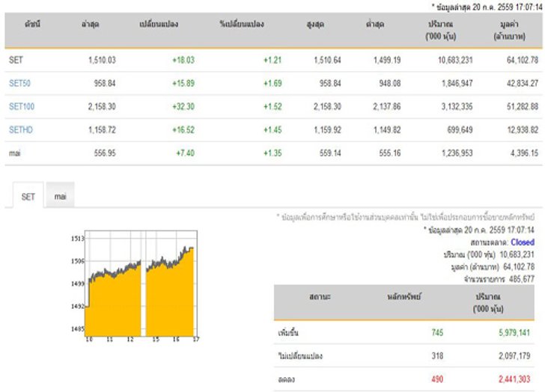Click transactions count 485,677
The height and width of the screenshot is (392, 545).
pos(522,279)
